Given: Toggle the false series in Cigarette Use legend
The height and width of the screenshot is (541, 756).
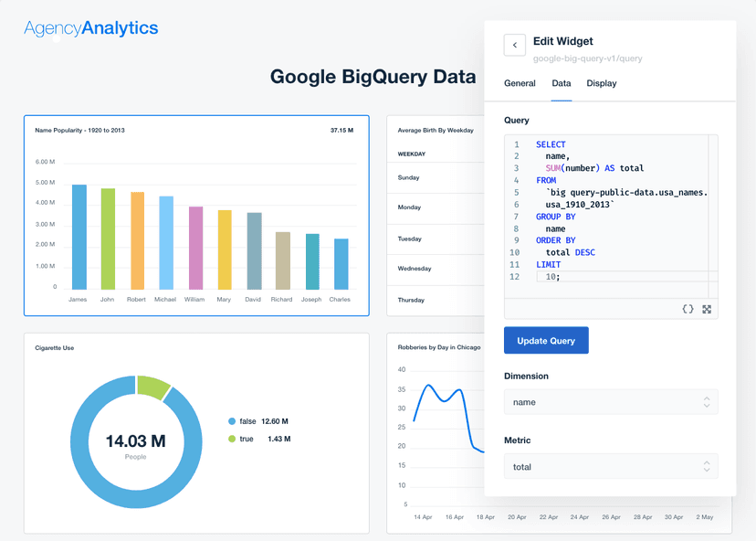Looking at the screenshot, I should point(248,421).
